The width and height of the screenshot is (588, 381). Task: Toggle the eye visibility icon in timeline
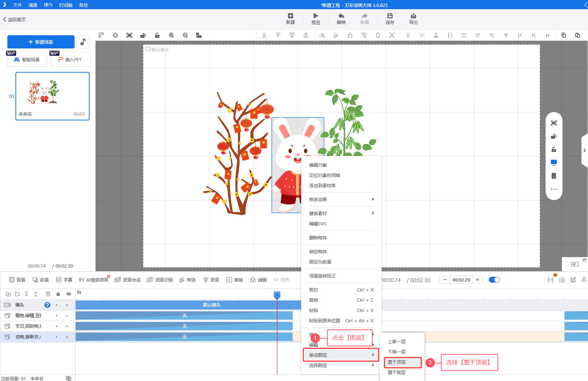pos(69,294)
